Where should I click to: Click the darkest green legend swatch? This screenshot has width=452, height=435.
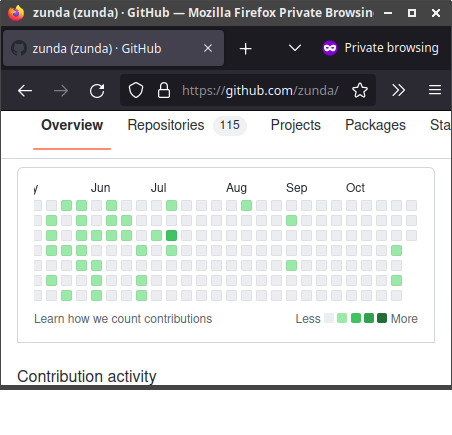tap(382, 318)
